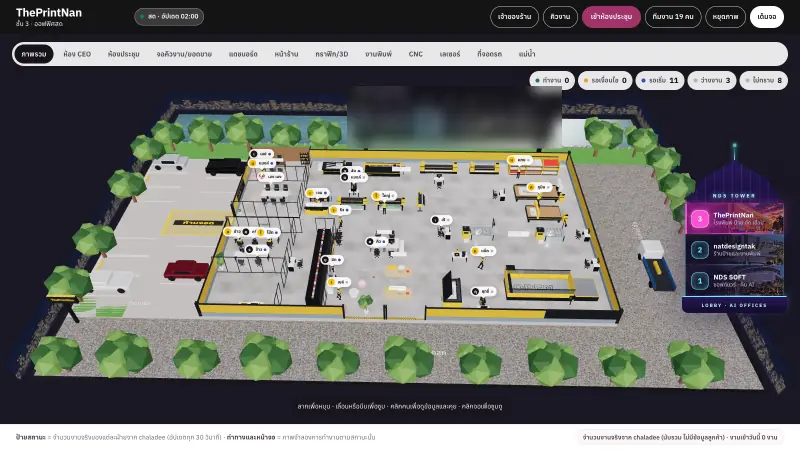Open the คิวงาน job queue button
The image size is (800, 450).
pyautogui.click(x=560, y=17)
